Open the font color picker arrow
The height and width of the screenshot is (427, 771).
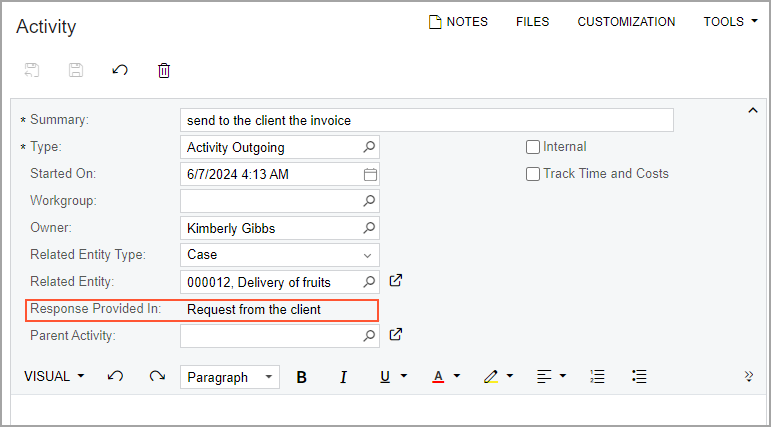[457, 377]
